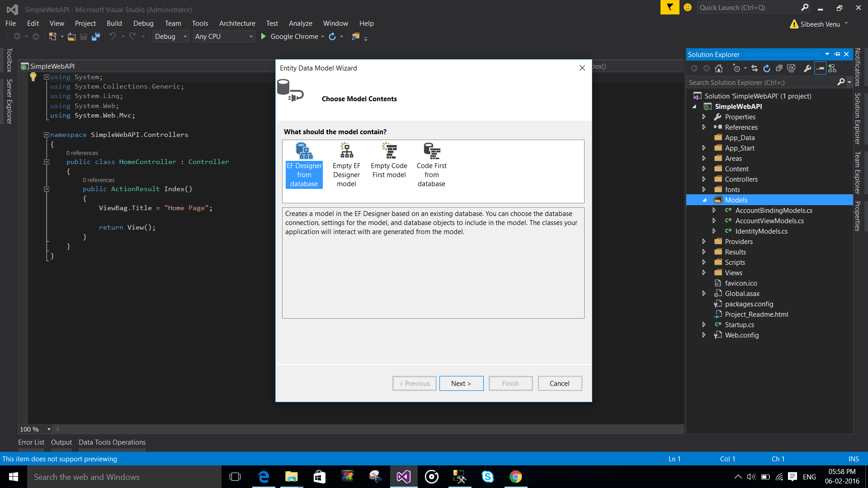Expand the Controllers folder in the tree
Screen dimensions: 868x488
(704, 179)
